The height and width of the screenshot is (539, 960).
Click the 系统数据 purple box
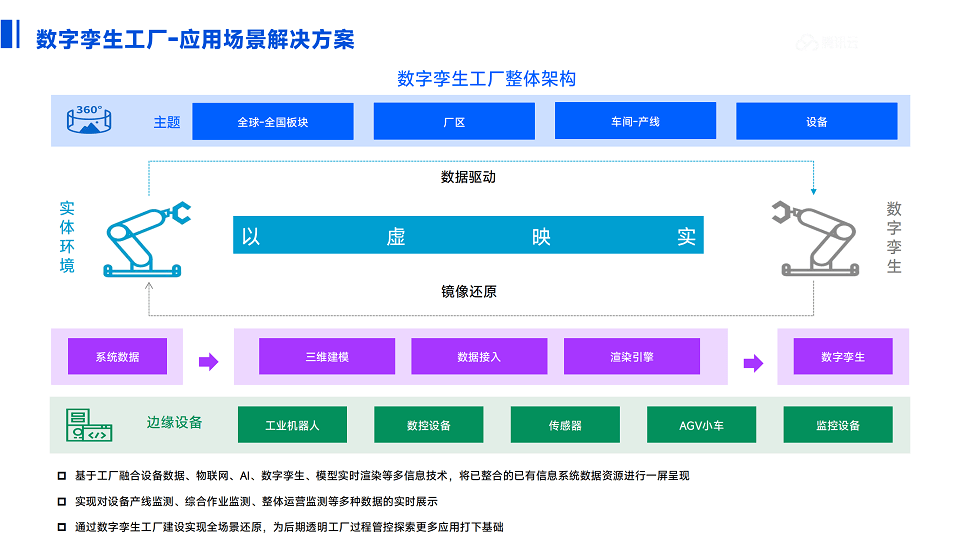point(118,356)
